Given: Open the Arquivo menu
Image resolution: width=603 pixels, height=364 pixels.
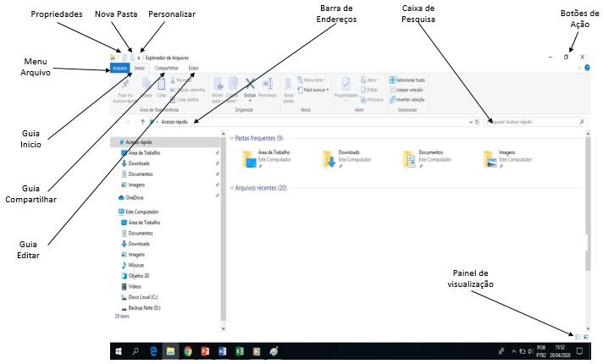Looking at the screenshot, I should [x=120, y=68].
